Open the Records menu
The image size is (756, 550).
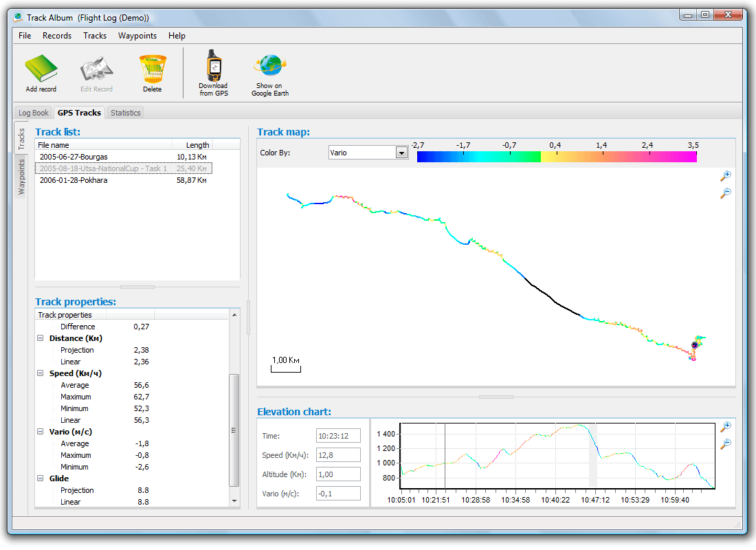pos(57,36)
